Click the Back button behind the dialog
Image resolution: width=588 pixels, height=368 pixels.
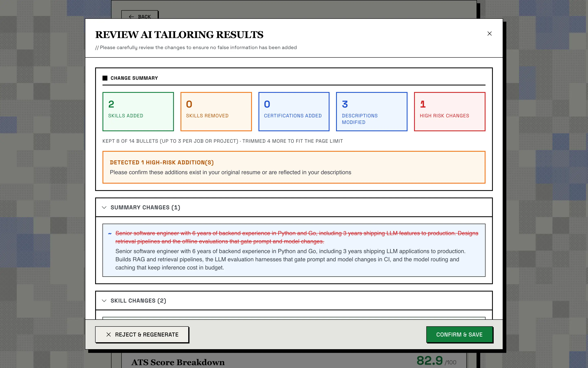coord(140,15)
